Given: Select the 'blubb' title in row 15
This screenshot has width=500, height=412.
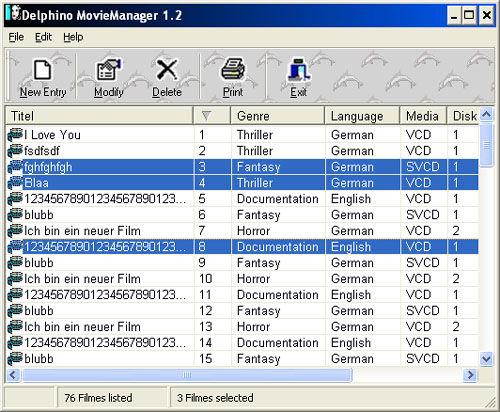Looking at the screenshot, I should [39, 359].
